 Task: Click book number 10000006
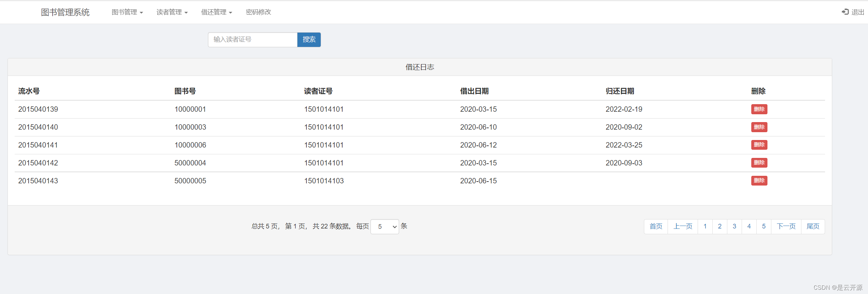coord(190,145)
